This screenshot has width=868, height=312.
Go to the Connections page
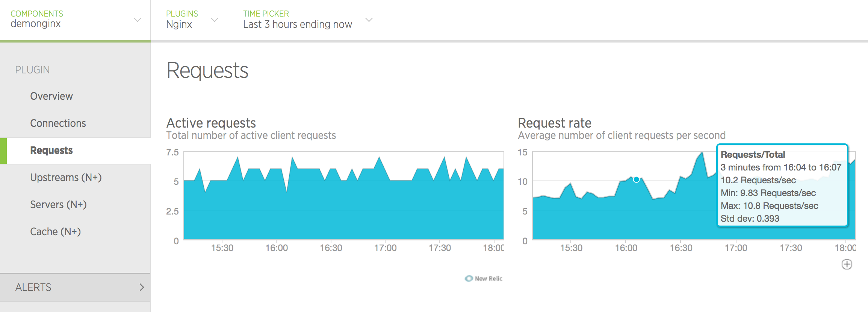(58, 123)
